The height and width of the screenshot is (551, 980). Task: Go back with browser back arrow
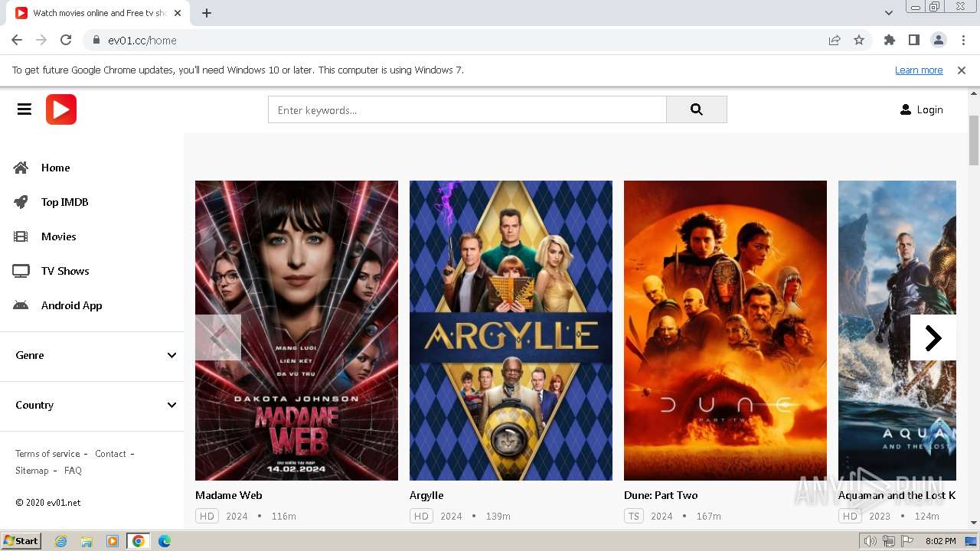17,40
